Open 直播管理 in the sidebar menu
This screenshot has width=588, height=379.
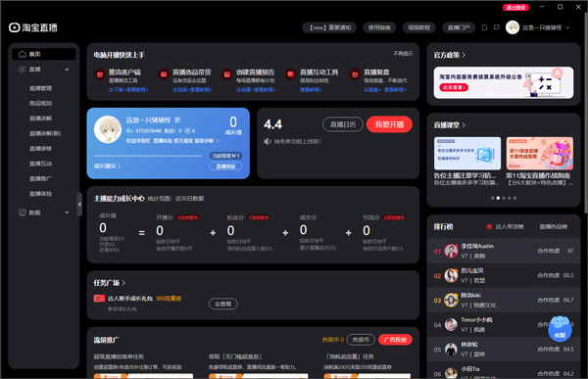(x=40, y=88)
